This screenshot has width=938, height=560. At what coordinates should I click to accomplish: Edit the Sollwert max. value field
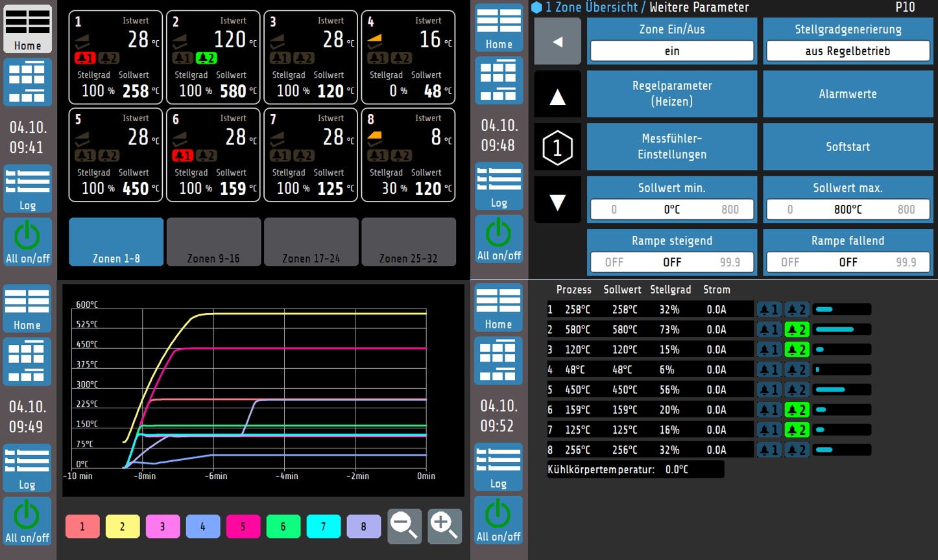click(x=848, y=209)
